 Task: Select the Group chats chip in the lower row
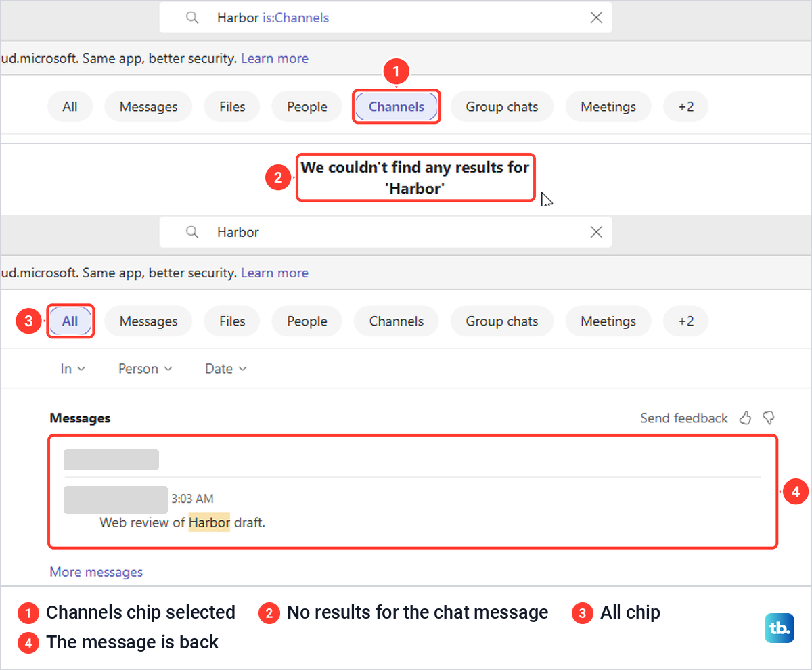502,321
